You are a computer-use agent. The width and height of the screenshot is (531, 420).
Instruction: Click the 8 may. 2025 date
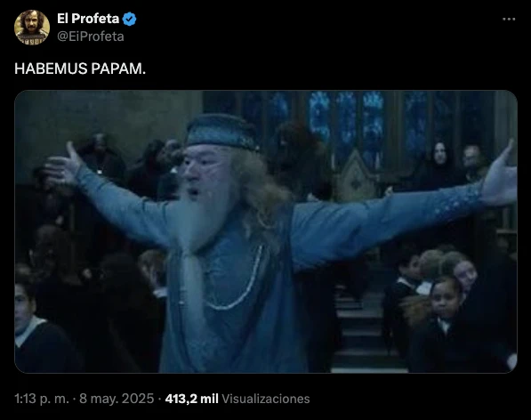click(117, 399)
